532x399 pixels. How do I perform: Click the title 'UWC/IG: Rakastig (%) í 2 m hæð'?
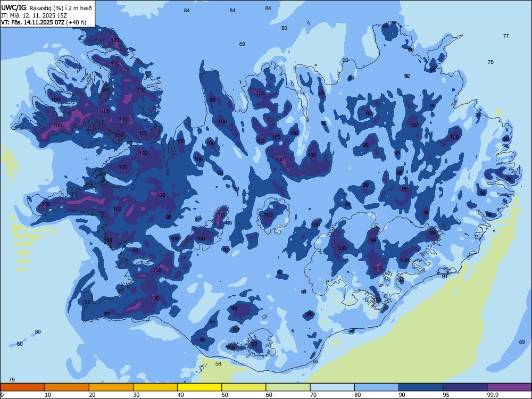tap(46, 8)
